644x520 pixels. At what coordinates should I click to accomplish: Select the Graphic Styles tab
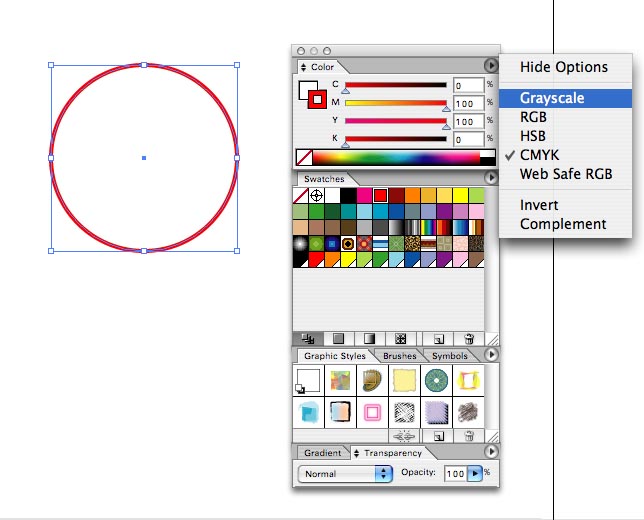pos(335,356)
